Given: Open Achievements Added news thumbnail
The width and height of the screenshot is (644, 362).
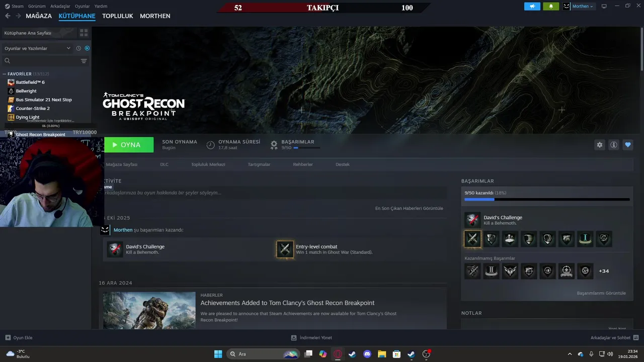Looking at the screenshot, I should pyautogui.click(x=149, y=310).
